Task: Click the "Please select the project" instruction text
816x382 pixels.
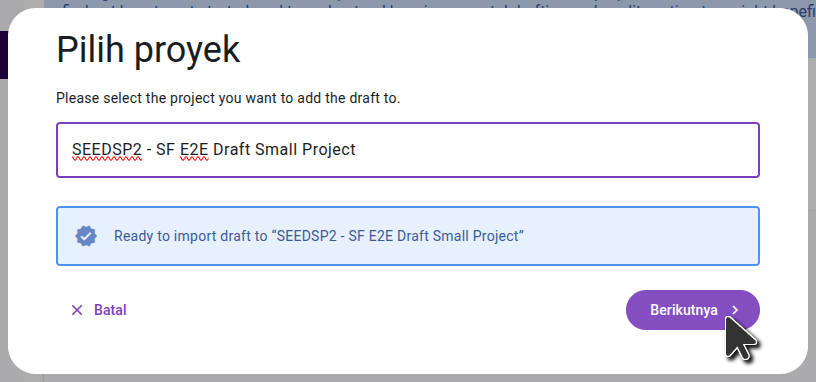Action: pos(228,98)
